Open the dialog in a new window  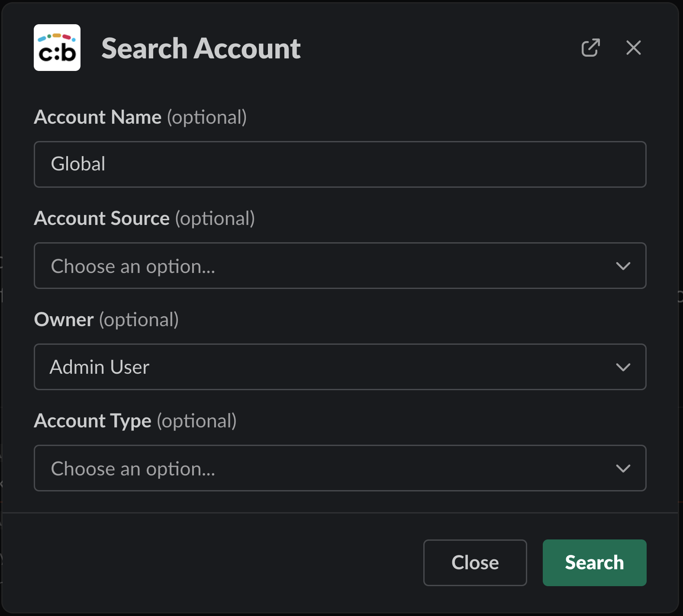(590, 48)
